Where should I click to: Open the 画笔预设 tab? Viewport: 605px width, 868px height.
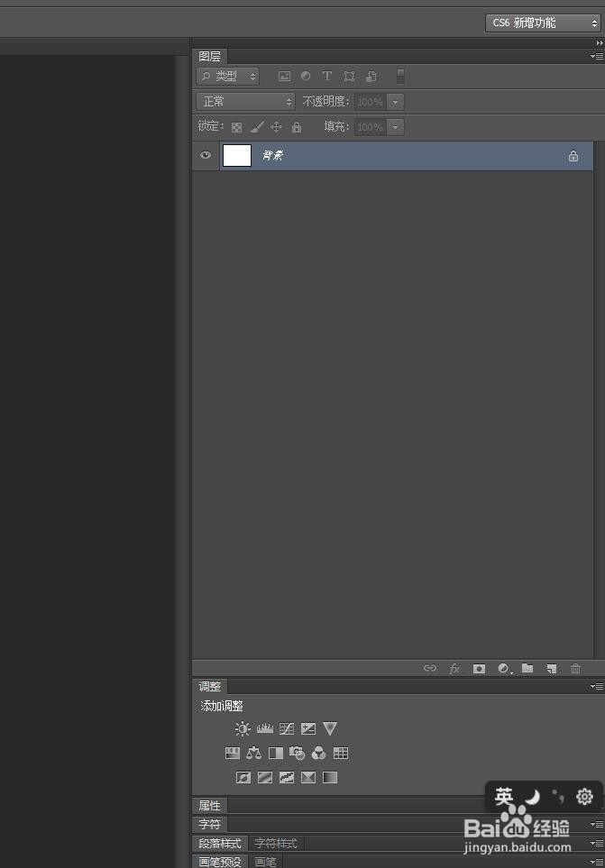pos(220,862)
